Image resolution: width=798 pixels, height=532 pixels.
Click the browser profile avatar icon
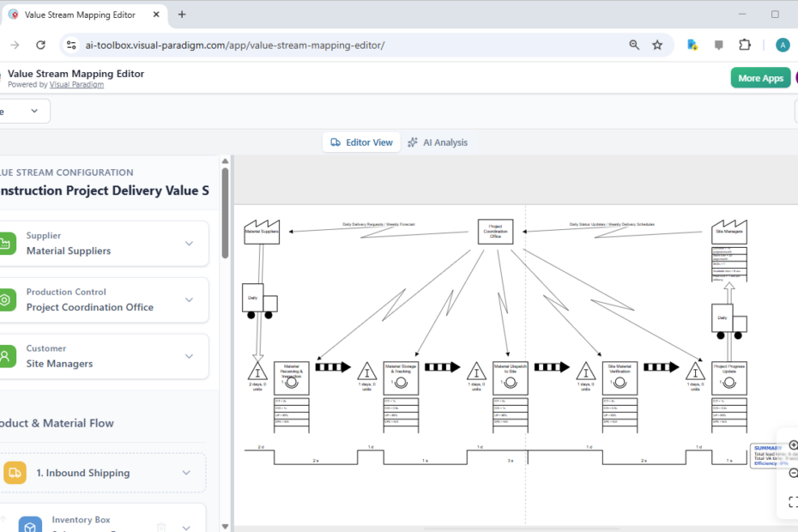[x=781, y=45]
